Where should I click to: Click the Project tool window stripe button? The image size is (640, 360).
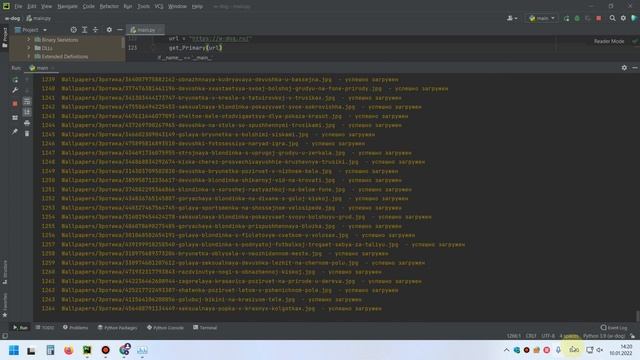(x=4, y=38)
